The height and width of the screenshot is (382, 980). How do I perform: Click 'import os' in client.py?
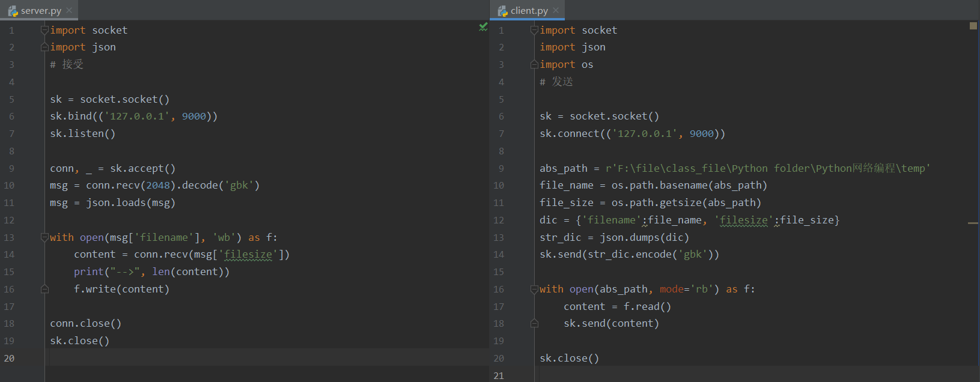[x=567, y=64]
